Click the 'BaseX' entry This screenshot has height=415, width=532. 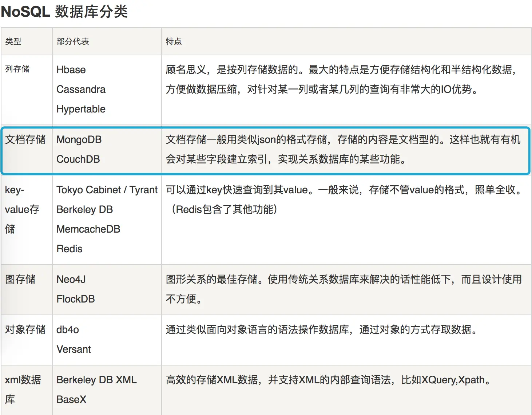coord(71,399)
